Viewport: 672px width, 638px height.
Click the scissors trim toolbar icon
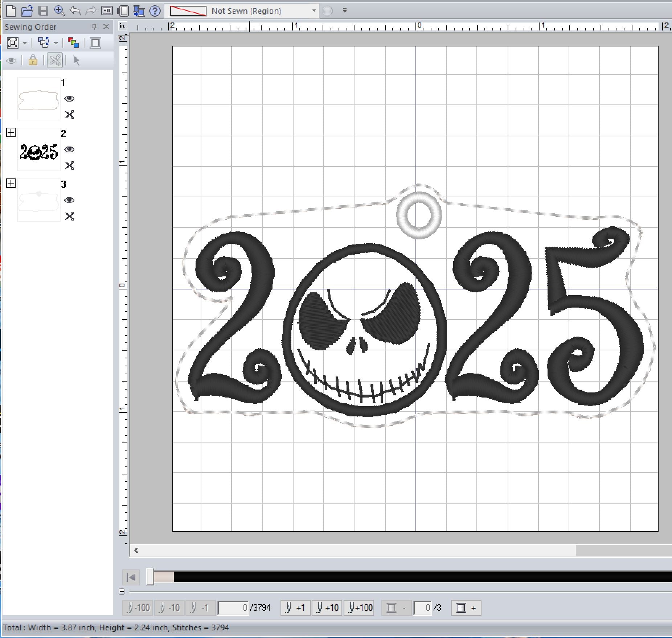(x=55, y=60)
